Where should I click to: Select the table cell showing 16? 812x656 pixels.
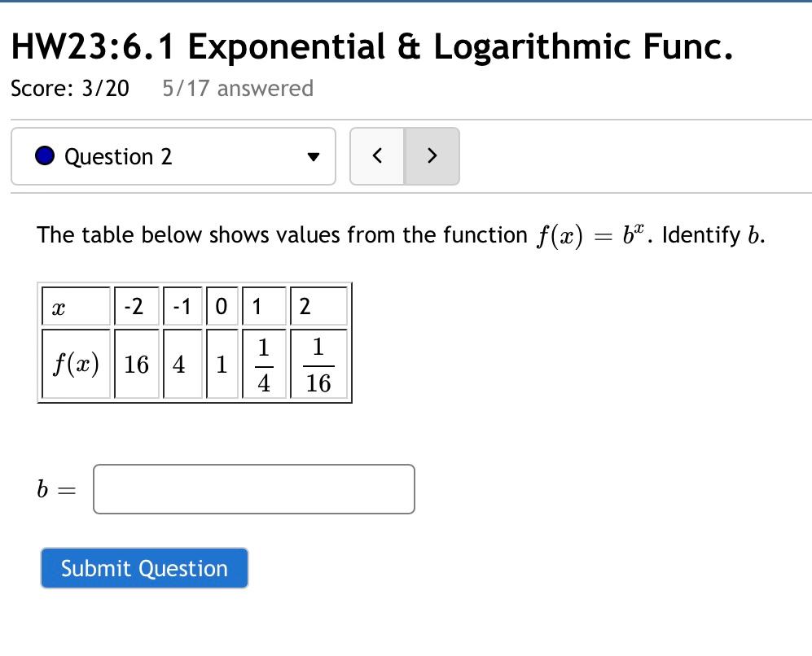pos(136,364)
